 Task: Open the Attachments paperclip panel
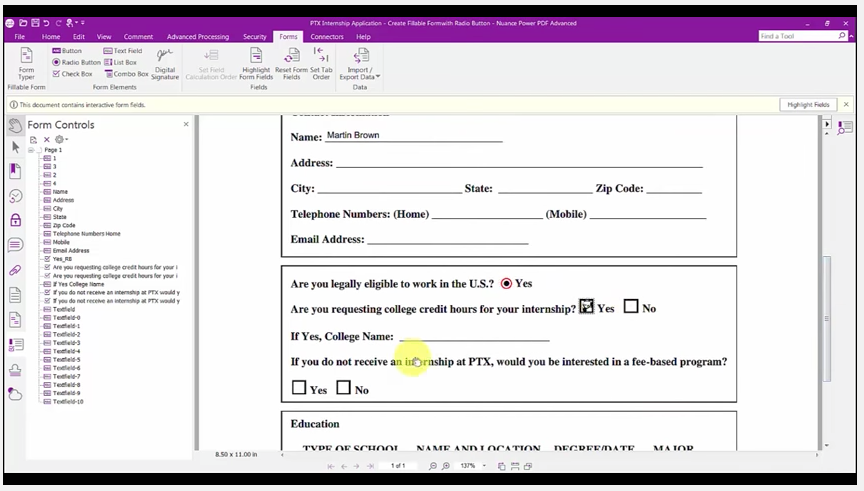pos(15,270)
